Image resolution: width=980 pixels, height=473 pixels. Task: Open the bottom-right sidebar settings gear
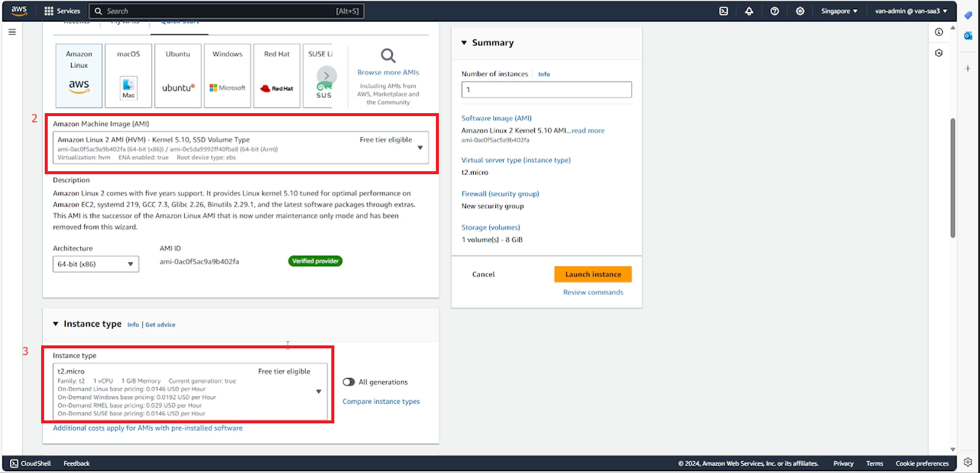[968, 462]
